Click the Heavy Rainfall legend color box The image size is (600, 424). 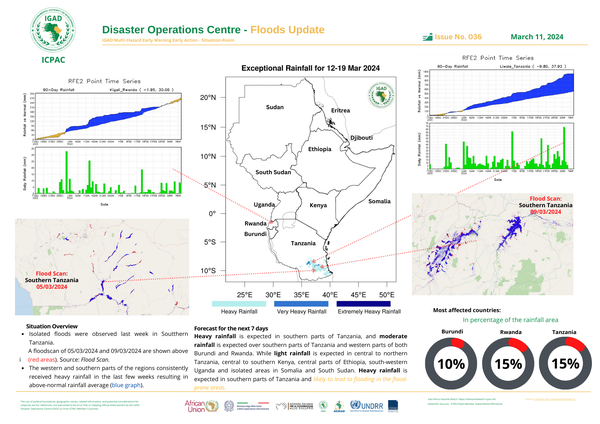point(245,306)
